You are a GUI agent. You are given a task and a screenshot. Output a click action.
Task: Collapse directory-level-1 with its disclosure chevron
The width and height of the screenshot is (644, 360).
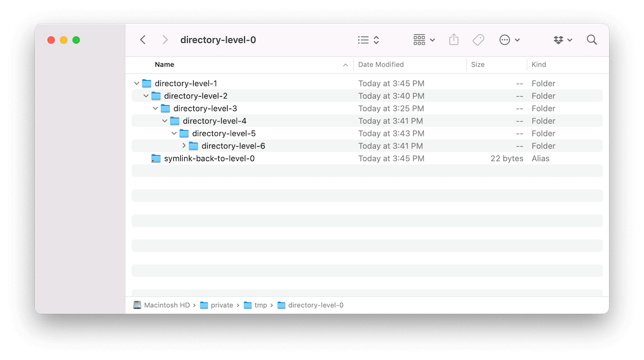(136, 83)
